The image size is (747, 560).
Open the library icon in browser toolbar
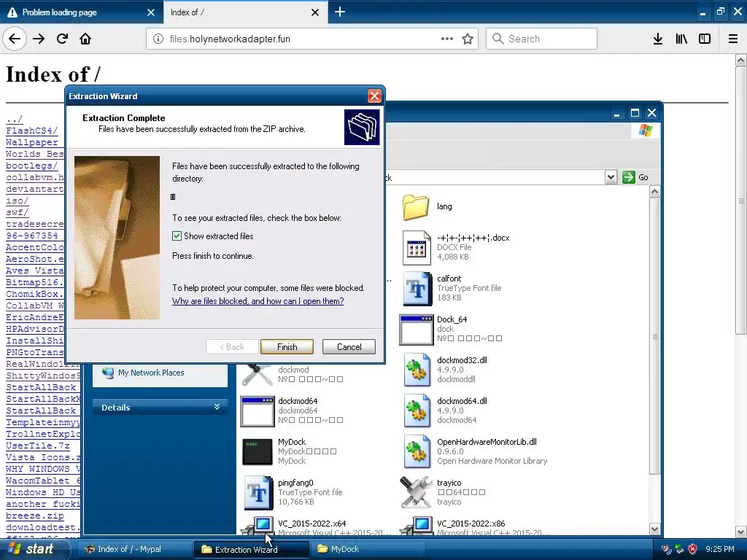(x=681, y=39)
